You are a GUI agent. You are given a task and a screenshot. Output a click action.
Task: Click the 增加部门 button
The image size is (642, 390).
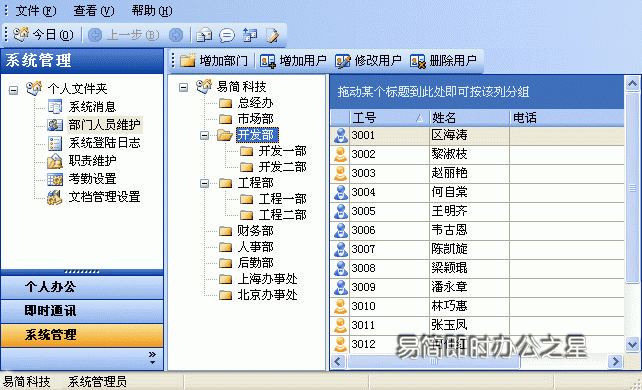point(214,61)
